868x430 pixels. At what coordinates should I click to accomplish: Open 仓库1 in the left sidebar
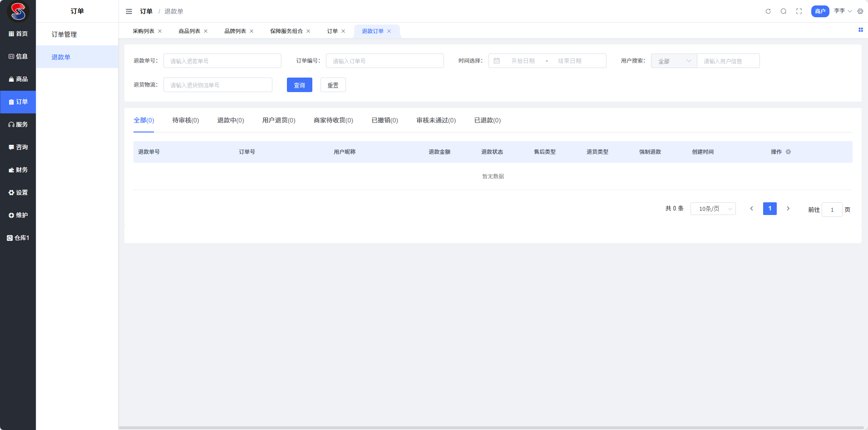(x=18, y=238)
